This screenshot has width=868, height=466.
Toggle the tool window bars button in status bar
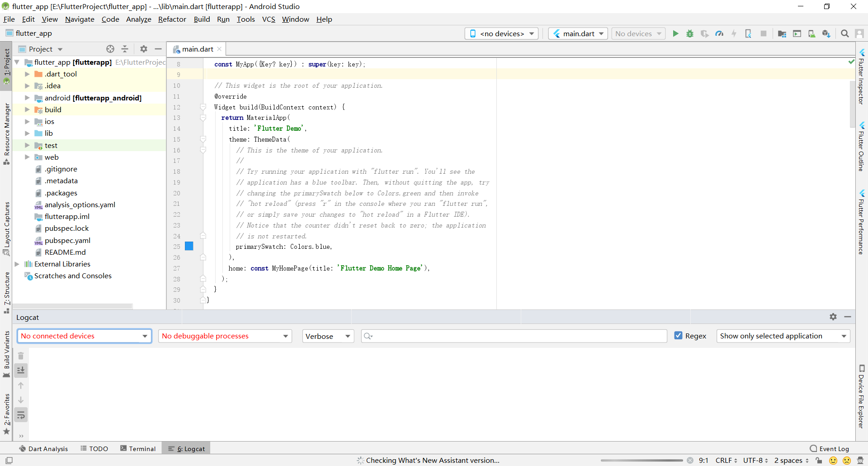[x=9, y=461]
